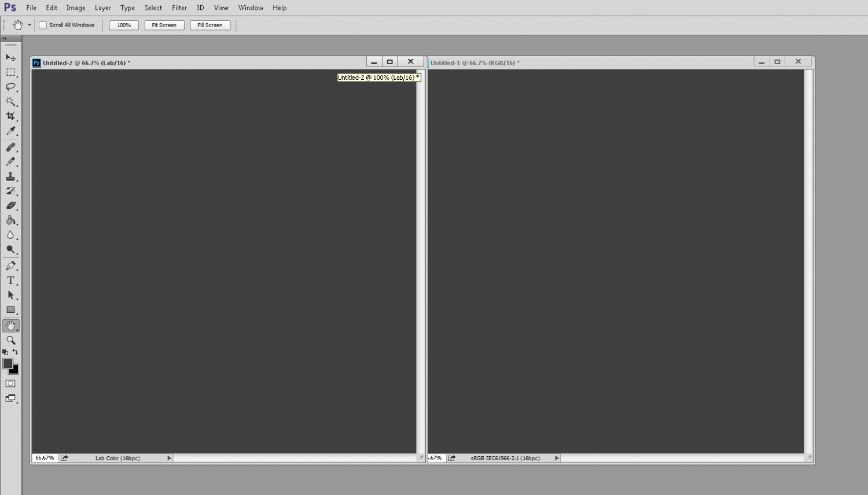Click the Fill Screen button
868x495 pixels.
210,25
